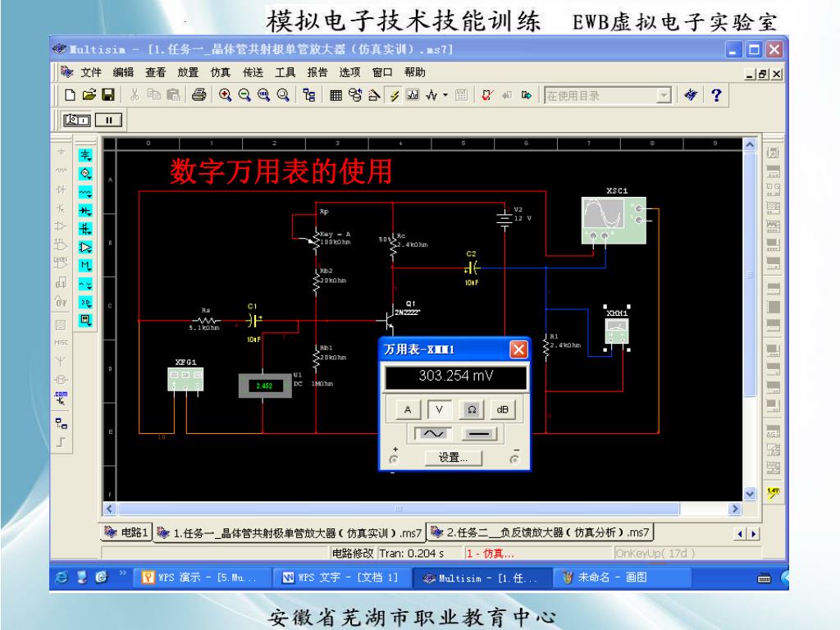
Task: Click the multimeter reading display 303.254 mV
Action: tap(456, 376)
